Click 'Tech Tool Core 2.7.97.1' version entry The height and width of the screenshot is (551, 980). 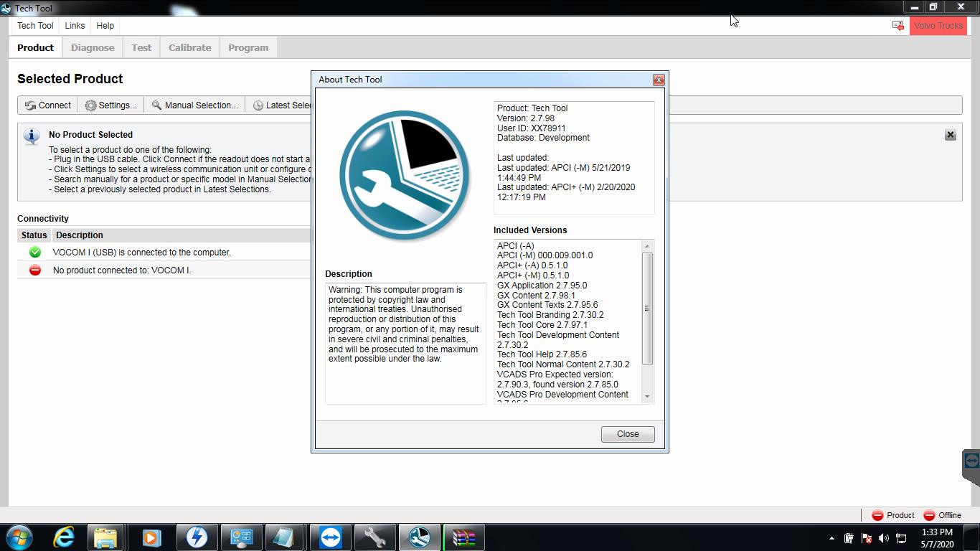(x=542, y=325)
